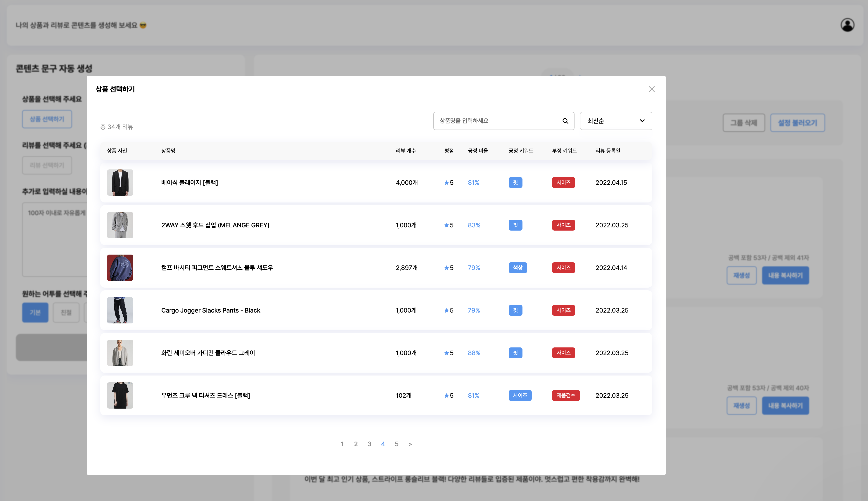Click background 그룹 삭제 button
The image size is (868, 501).
tap(744, 123)
